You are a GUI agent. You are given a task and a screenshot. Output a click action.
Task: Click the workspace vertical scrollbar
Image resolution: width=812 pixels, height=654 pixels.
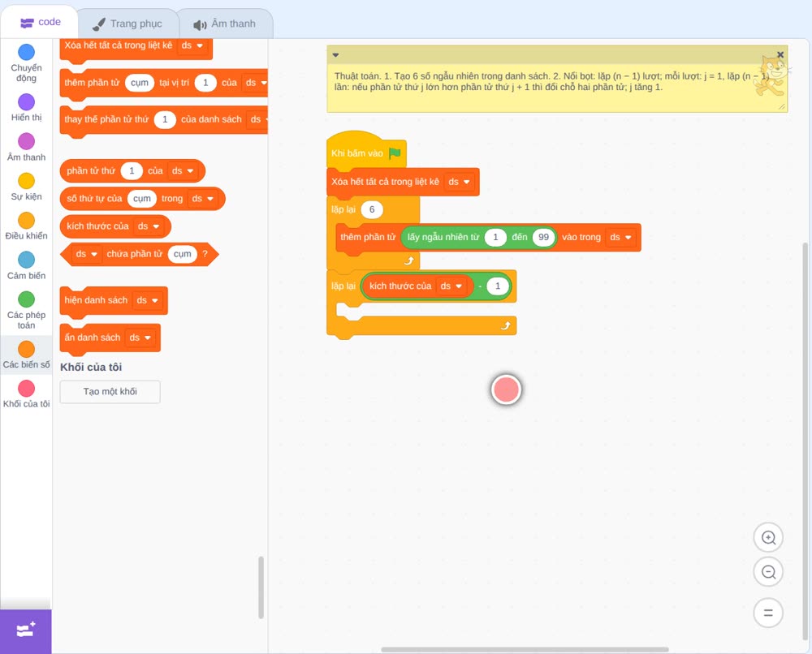(806, 440)
